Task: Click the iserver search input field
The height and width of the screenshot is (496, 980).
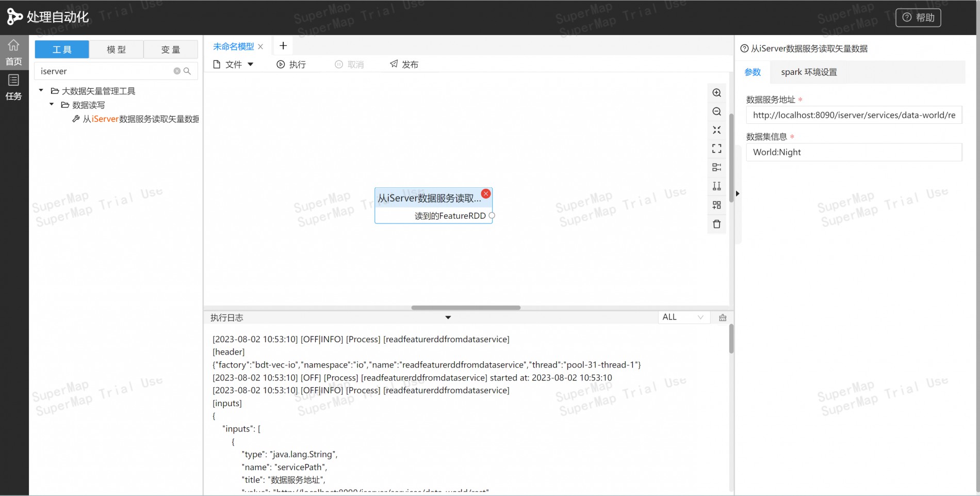Action: 106,71
